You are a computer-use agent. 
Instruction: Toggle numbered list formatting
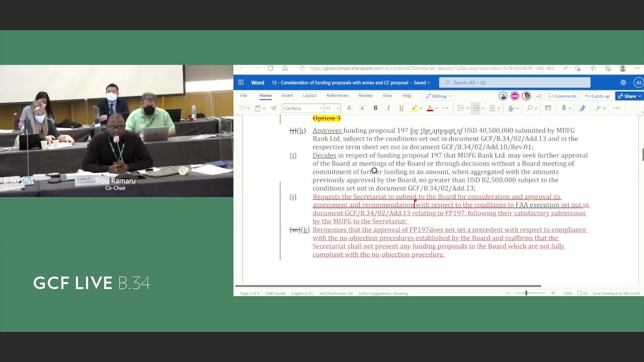(476, 108)
